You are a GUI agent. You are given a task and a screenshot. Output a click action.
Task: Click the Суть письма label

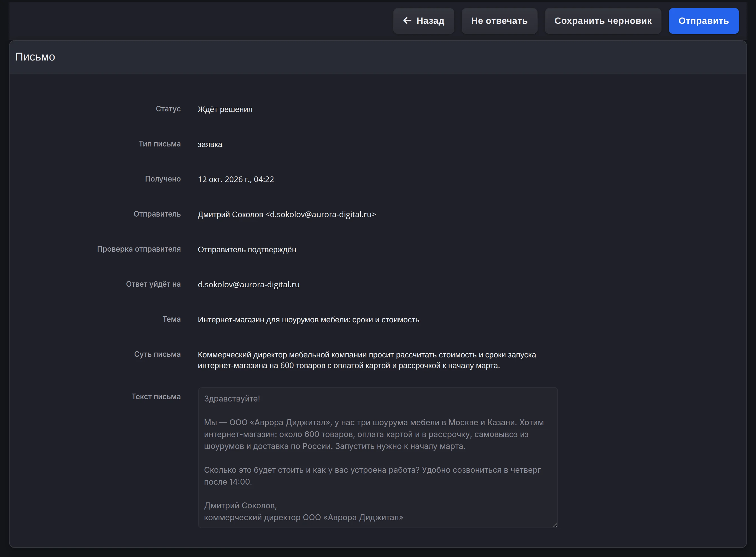[x=157, y=354]
